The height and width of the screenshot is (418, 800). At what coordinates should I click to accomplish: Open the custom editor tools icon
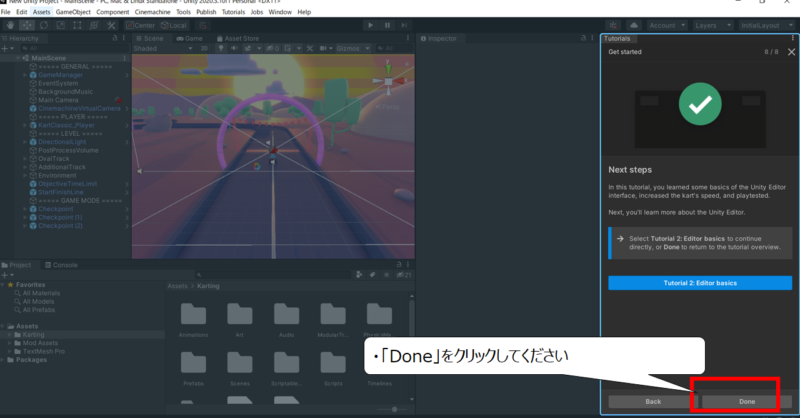click(x=111, y=25)
